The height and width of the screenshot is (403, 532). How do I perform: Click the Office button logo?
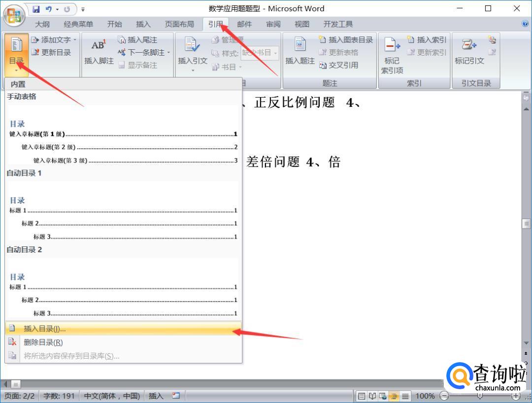coord(15,14)
